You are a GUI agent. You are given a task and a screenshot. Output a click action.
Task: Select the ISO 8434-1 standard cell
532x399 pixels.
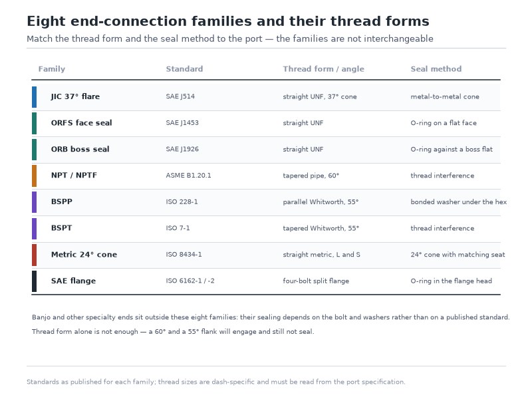click(184, 255)
